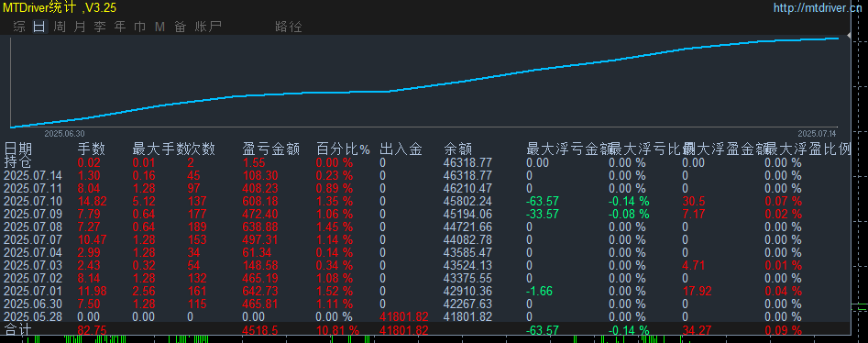Click the 4.71 floating profit value

pyautogui.click(x=693, y=265)
